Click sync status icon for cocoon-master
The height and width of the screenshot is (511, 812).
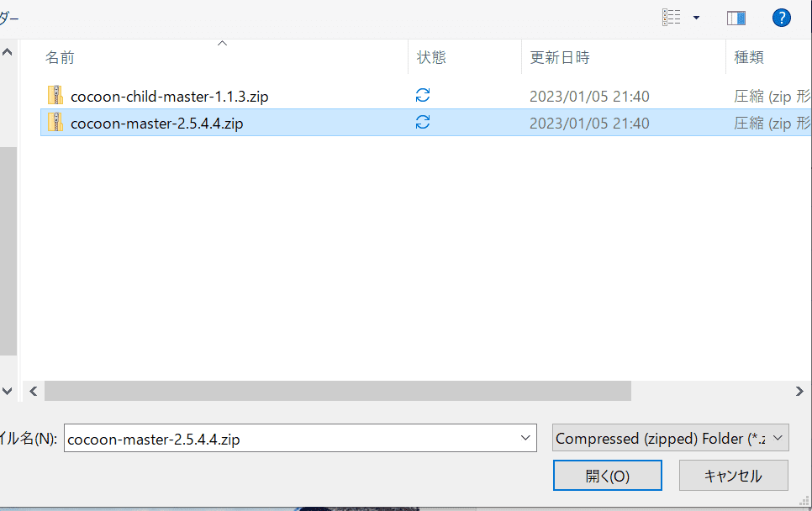423,122
